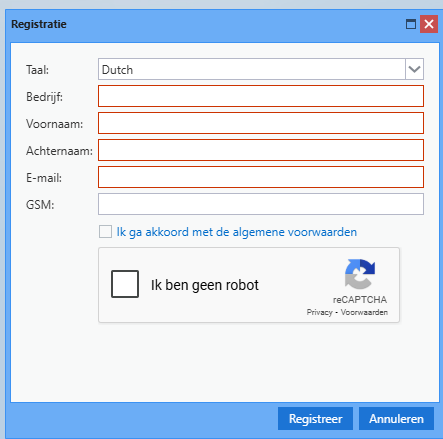Focus the Bedrijf input field

point(261,96)
